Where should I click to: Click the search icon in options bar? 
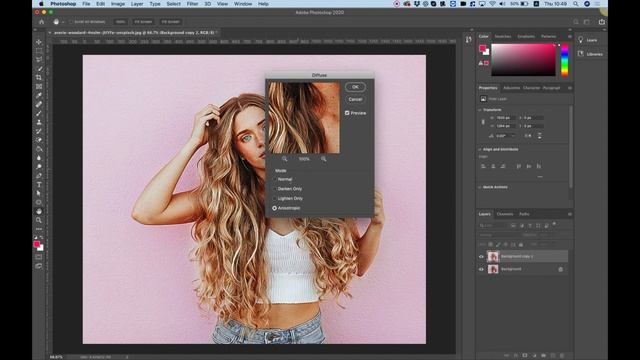click(x=576, y=22)
